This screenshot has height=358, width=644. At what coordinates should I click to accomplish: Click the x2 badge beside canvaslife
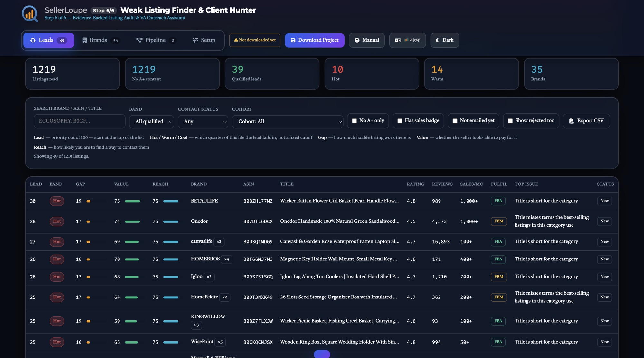(x=219, y=242)
